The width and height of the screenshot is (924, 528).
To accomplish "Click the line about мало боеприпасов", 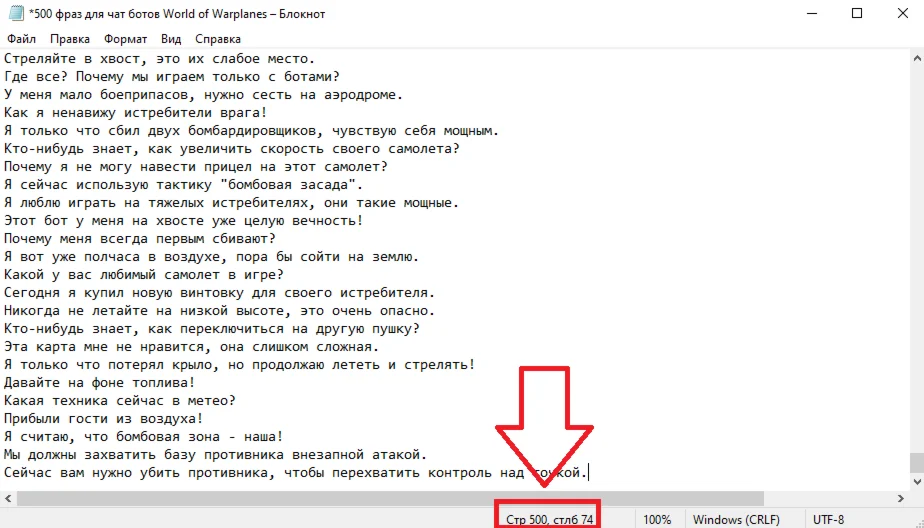I will 203,95.
